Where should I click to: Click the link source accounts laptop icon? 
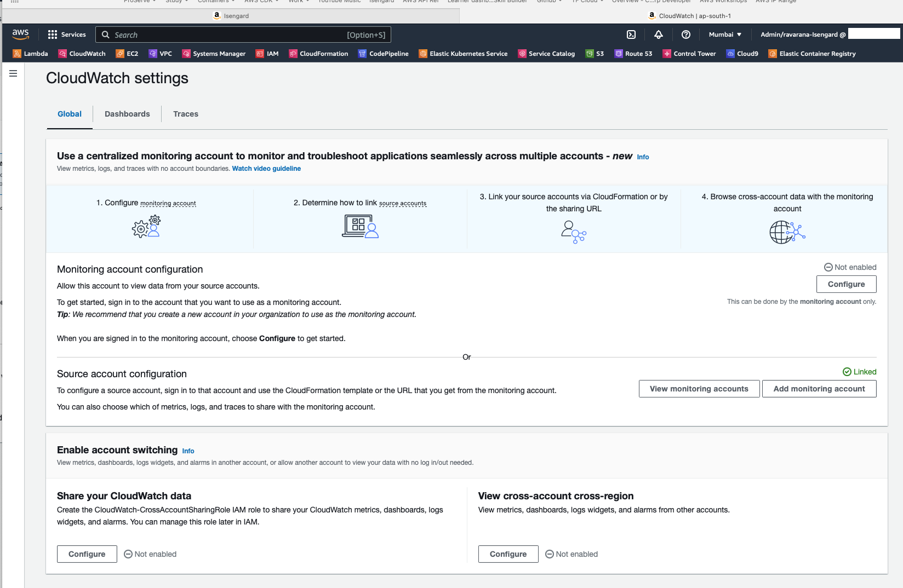360,226
